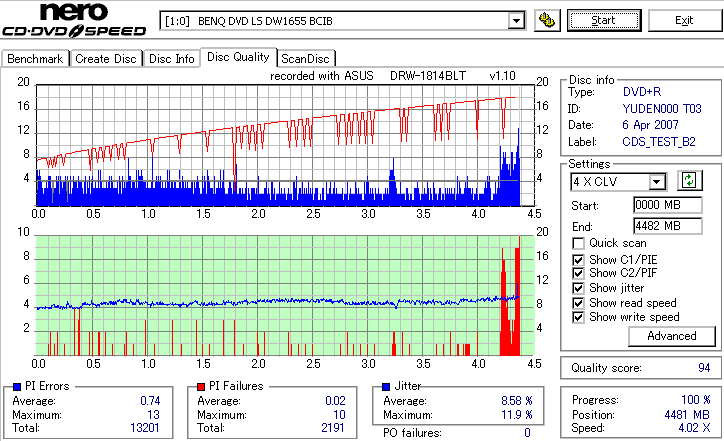
Task: Click the PI Errors average 0.74
Action: pos(150,401)
